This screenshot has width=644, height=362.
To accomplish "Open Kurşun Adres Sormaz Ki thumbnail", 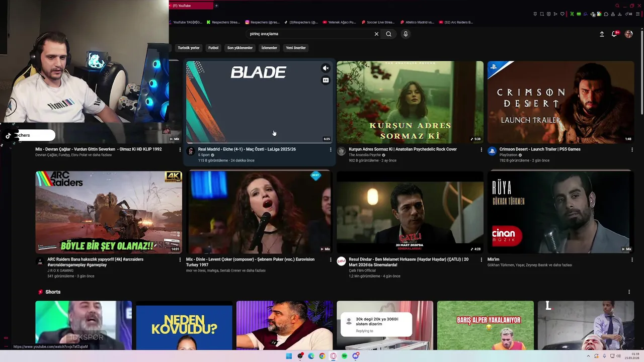I will [x=410, y=102].
